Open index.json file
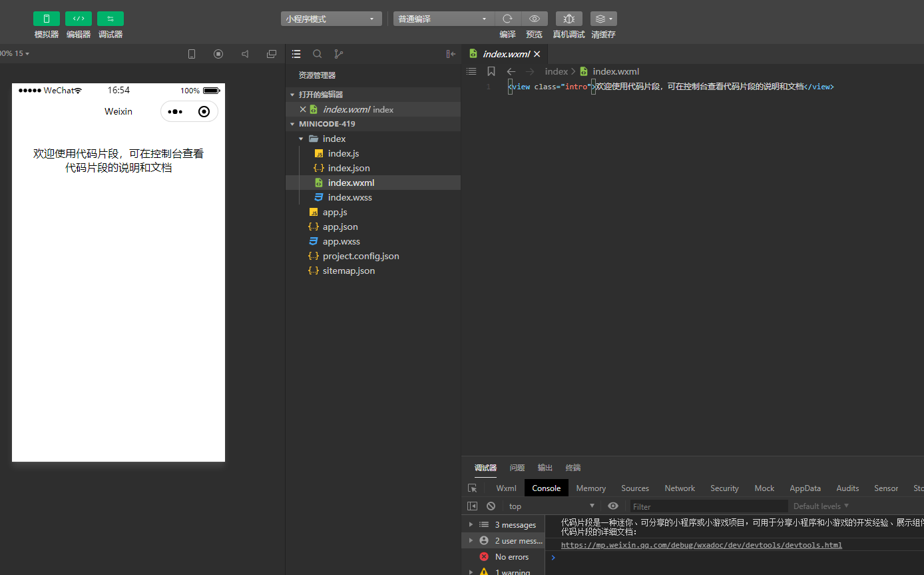Viewport: 924px width, 575px height. point(373,168)
